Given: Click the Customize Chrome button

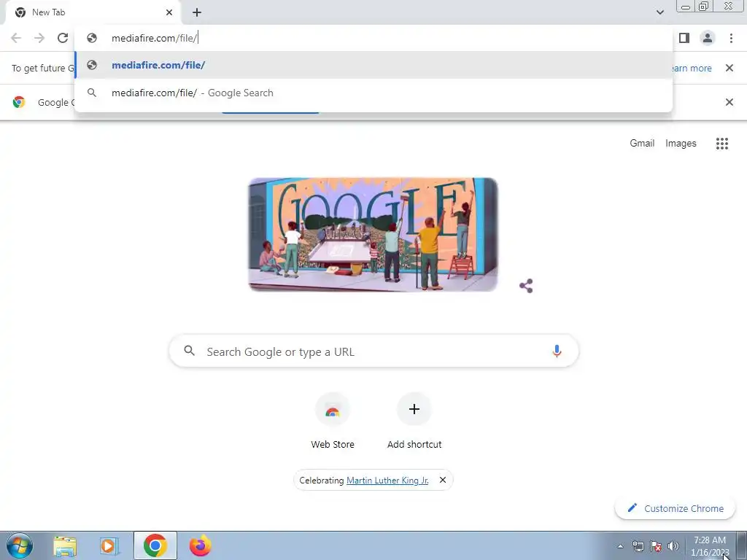Looking at the screenshot, I should 676,508.
